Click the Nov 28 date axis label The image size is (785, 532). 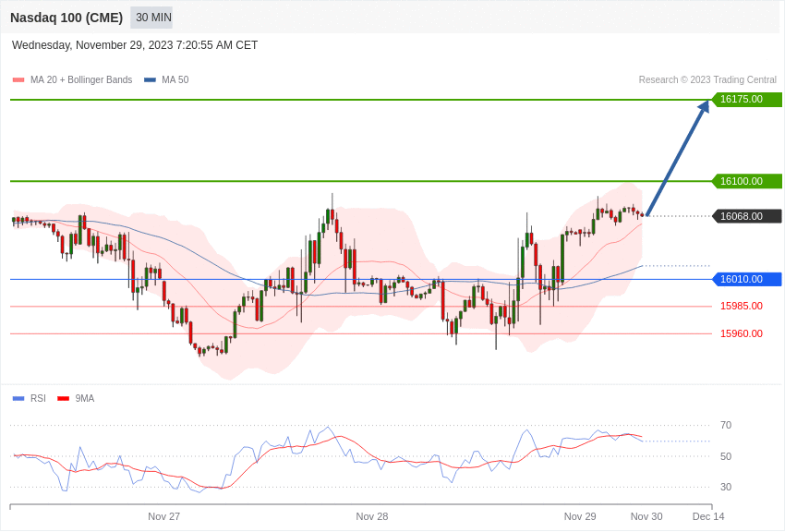click(x=372, y=516)
